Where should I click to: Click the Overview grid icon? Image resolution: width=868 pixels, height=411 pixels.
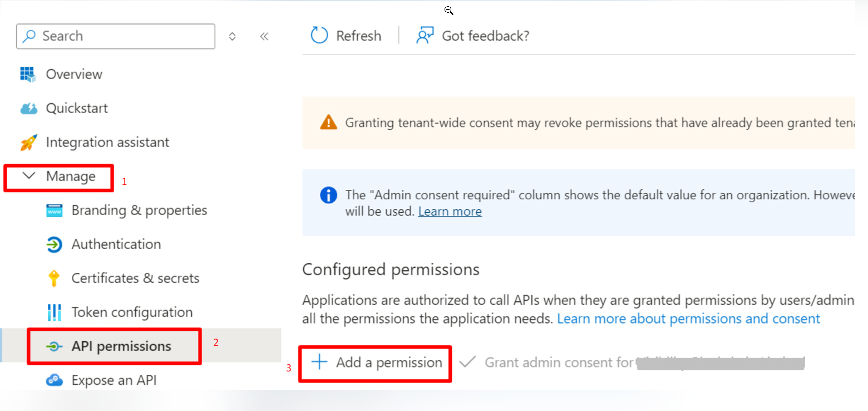(x=28, y=74)
